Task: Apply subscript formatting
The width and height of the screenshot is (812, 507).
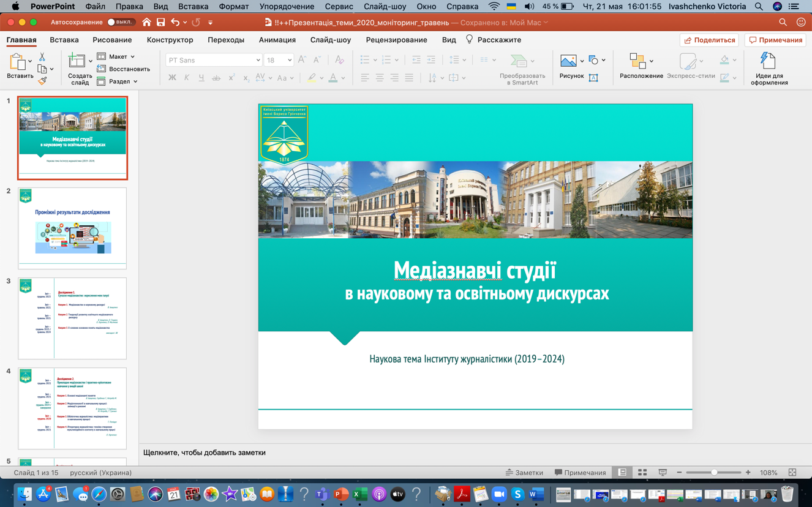Action: tap(246, 78)
